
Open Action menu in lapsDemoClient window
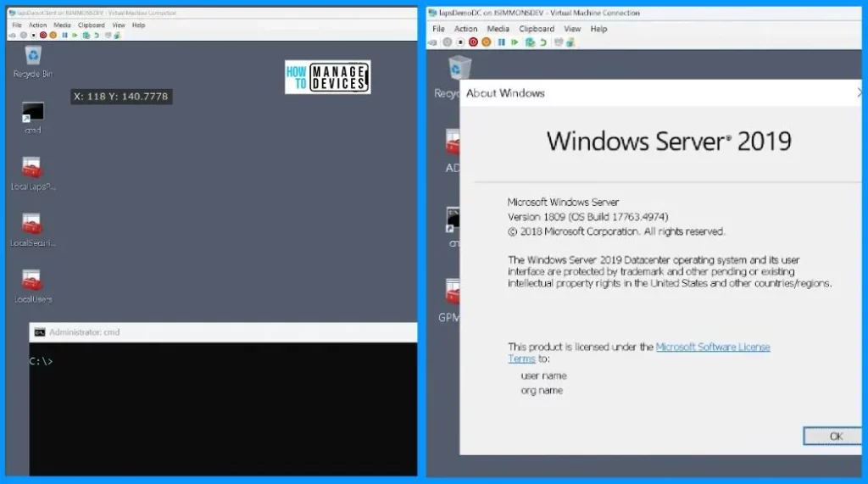point(37,25)
